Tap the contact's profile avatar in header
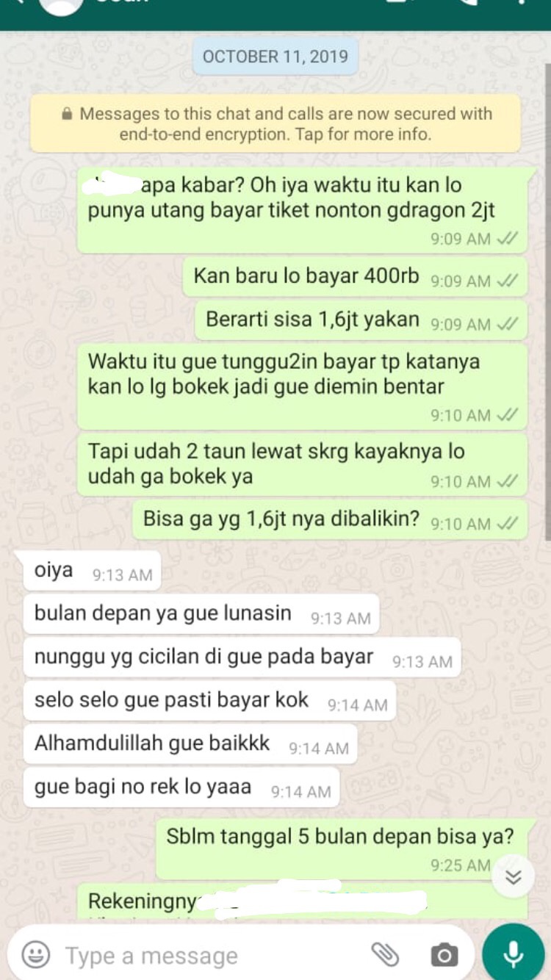551x980 pixels. point(61,4)
